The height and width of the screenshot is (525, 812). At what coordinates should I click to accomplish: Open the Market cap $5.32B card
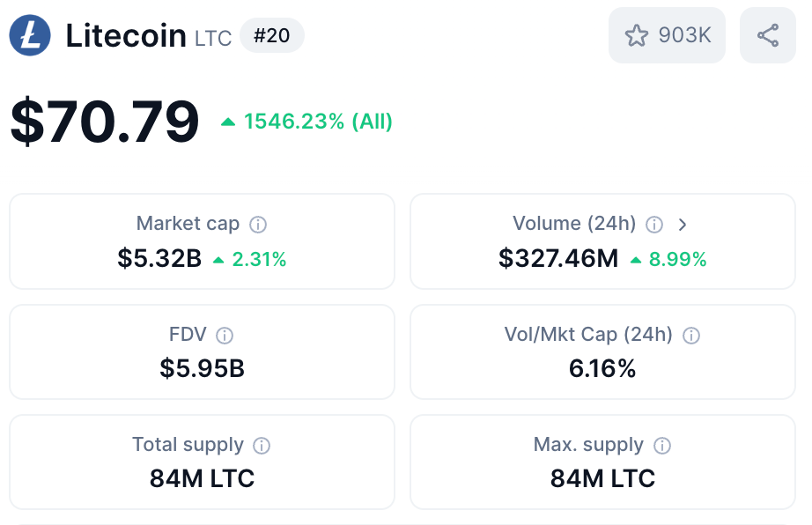pos(202,241)
